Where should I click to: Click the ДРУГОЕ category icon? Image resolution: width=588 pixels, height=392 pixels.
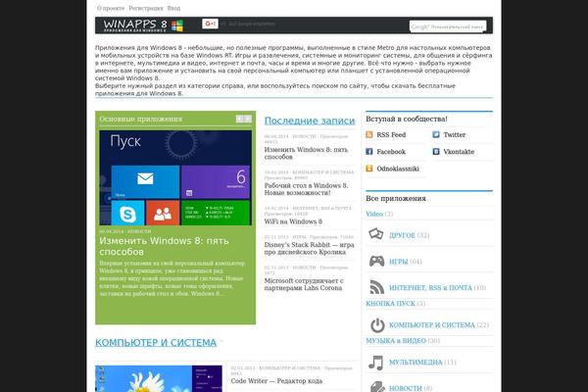pyautogui.click(x=376, y=234)
